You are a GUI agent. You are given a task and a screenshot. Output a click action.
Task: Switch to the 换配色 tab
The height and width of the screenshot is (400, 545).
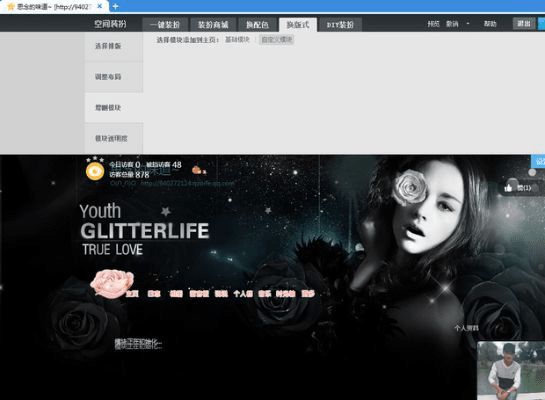click(257, 25)
